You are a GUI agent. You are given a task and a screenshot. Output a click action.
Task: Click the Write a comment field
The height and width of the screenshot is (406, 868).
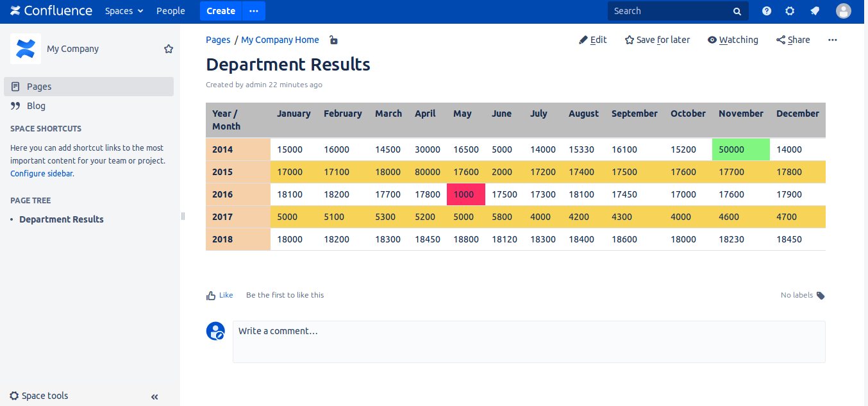point(528,342)
